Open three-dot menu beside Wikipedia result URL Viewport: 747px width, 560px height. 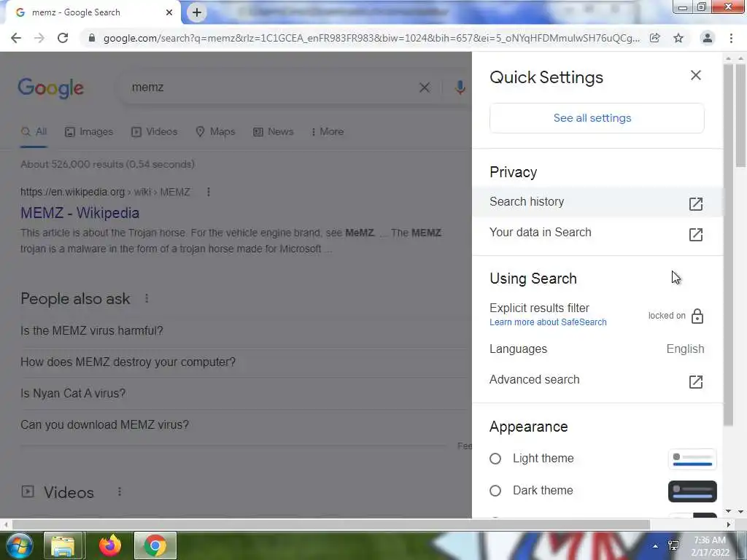coord(208,192)
